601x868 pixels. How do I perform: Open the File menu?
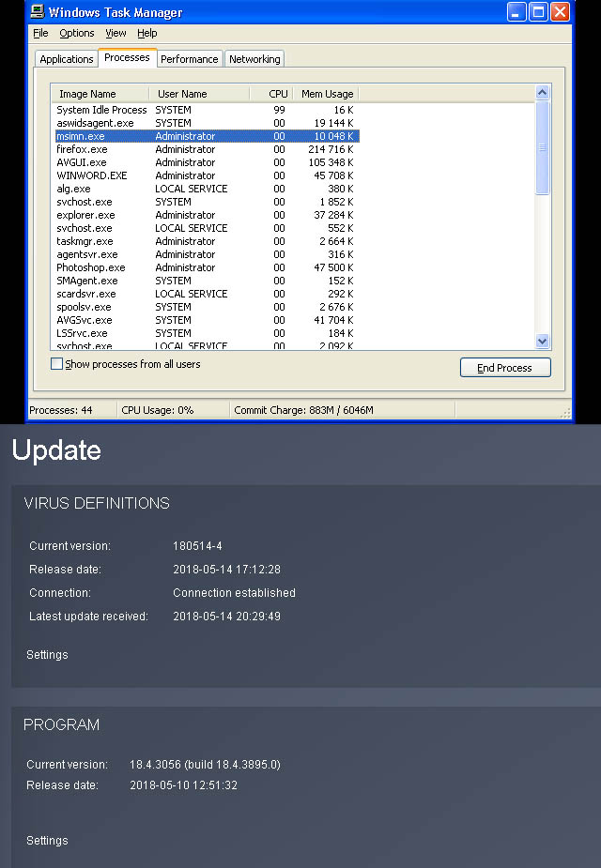pyautogui.click(x=40, y=33)
